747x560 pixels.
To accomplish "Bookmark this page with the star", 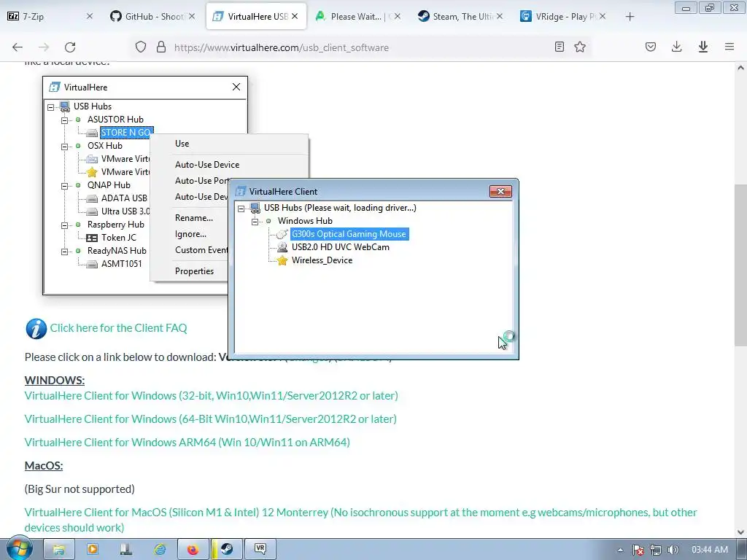I will (580, 47).
